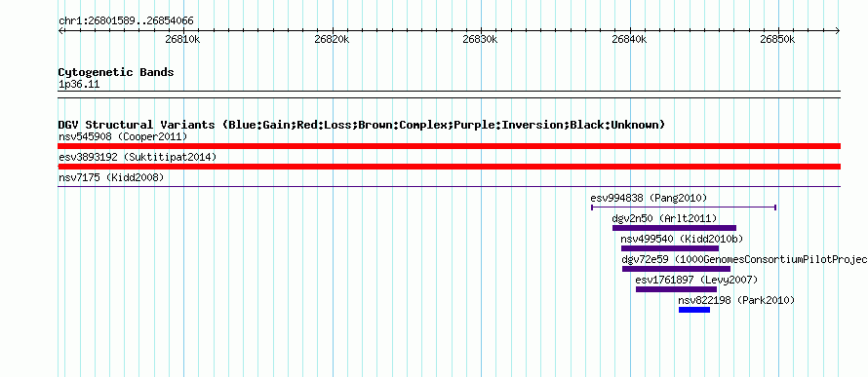Open nsv822198 (Park2010) variant label

click(736, 300)
